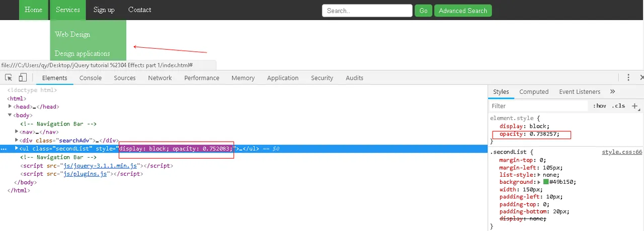Click the Contact navigation link
Screen dimensions: 644x231
tap(140, 10)
